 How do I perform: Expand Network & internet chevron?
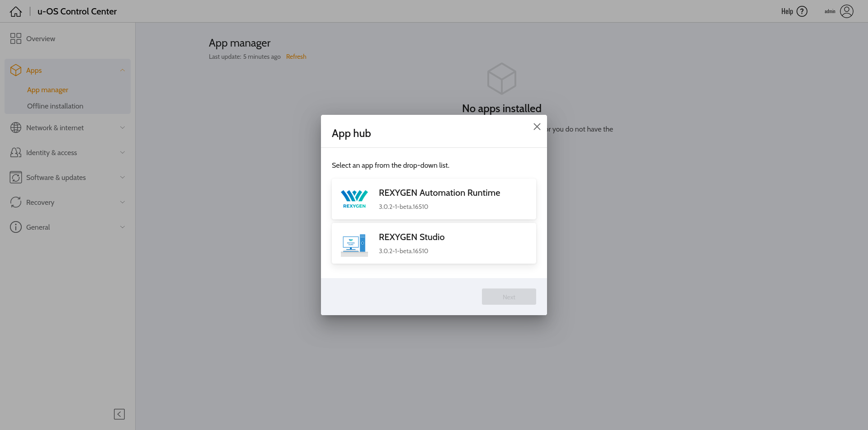123,128
